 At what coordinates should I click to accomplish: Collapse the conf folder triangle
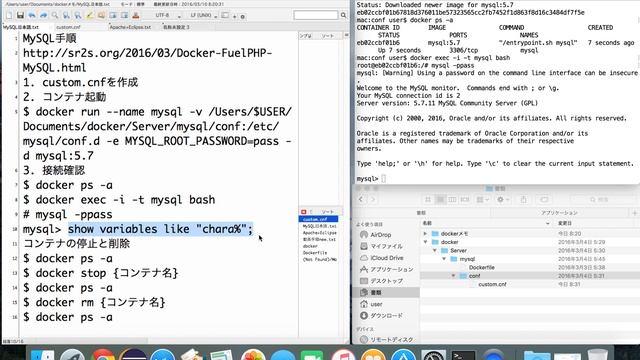(x=453, y=276)
